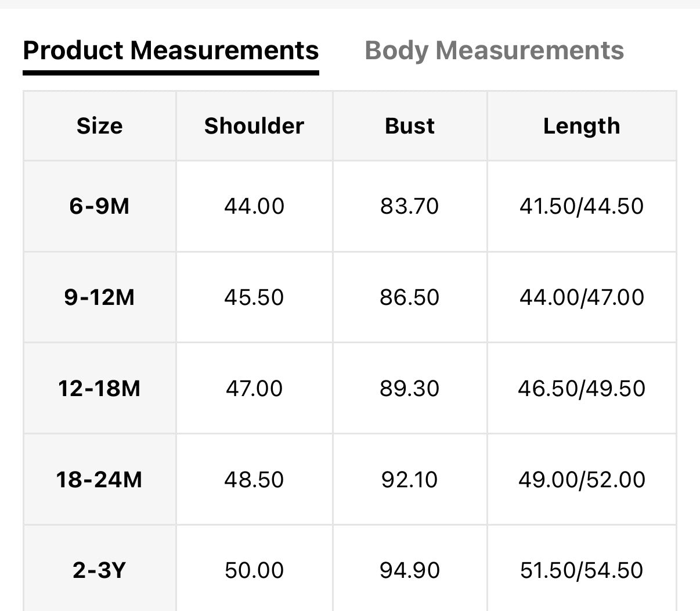Click the Bust column header

(410, 126)
